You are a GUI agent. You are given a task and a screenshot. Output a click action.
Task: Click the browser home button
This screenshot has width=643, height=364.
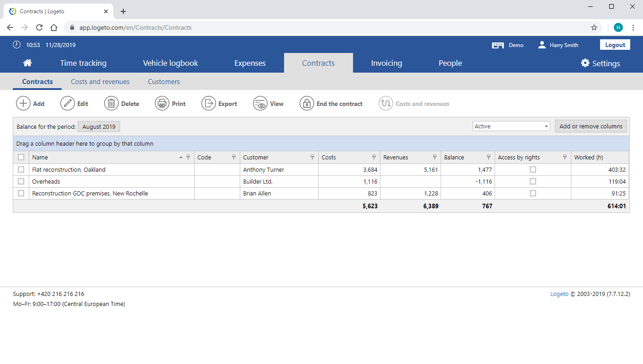click(x=54, y=27)
